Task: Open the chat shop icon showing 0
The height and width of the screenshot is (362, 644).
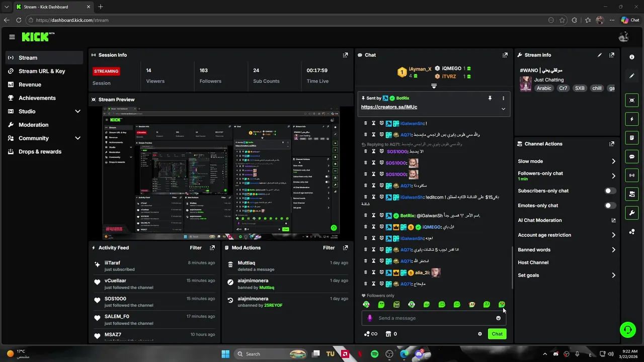Action: [x=391, y=334]
